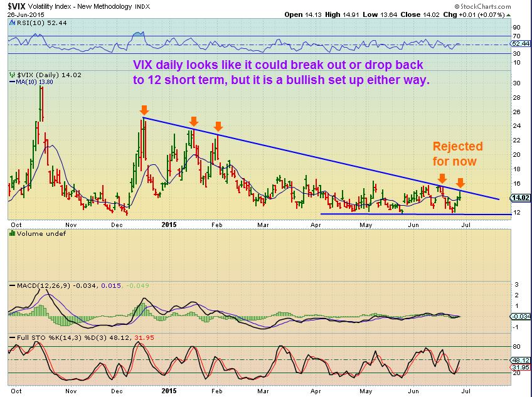This screenshot has height=397, width=532.
Task: Click the 26-Jun-2015 date label
Action: pyautogui.click(x=23, y=14)
